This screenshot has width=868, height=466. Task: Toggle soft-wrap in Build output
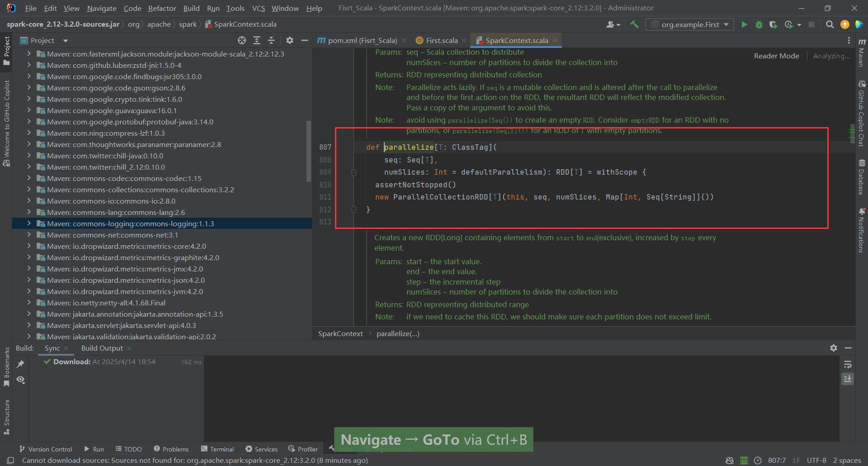(848, 364)
